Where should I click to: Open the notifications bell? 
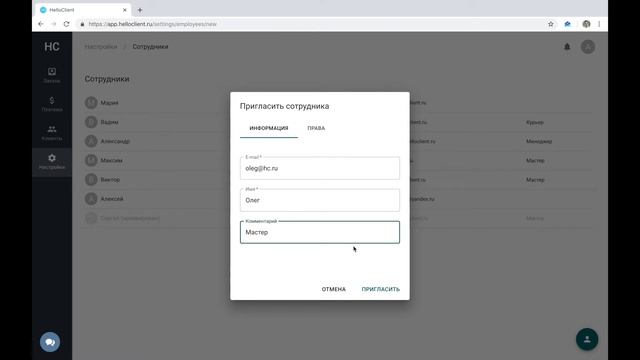[x=567, y=47]
